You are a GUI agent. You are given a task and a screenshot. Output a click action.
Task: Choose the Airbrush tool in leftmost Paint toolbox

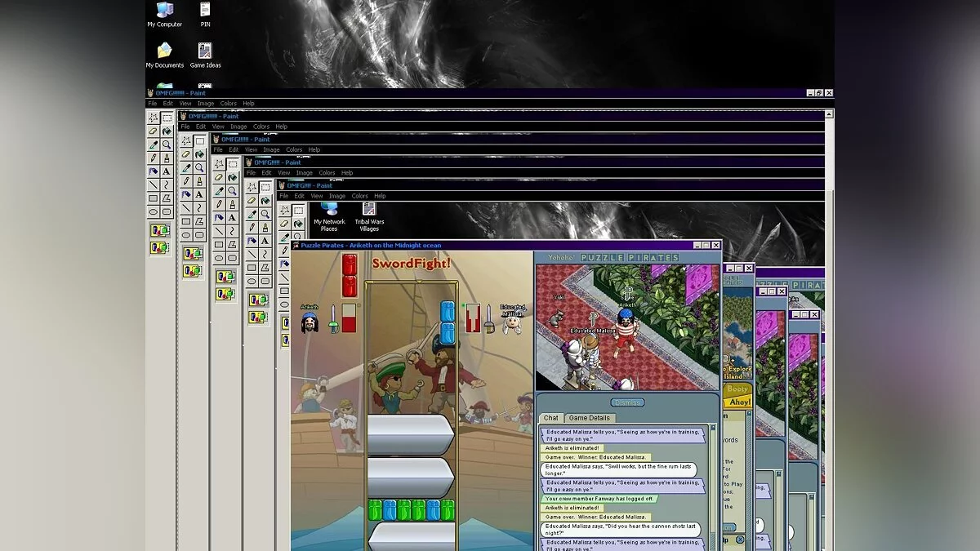point(153,171)
